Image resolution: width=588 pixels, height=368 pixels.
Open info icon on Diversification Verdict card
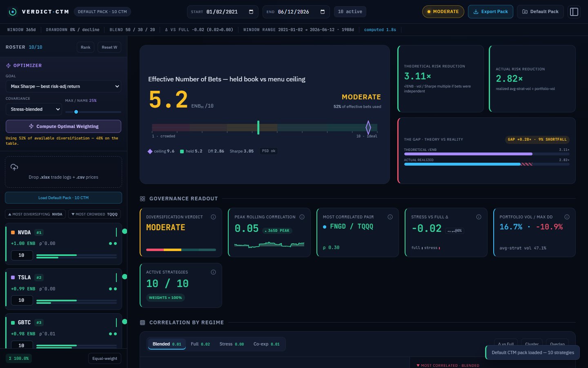[x=213, y=217]
